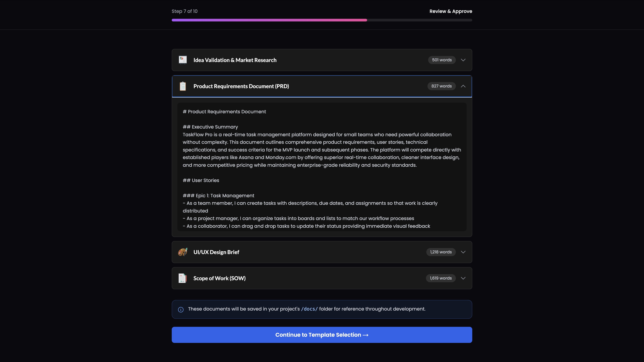The width and height of the screenshot is (644, 362).
Task: Click the 827 words badge
Action: point(441,86)
